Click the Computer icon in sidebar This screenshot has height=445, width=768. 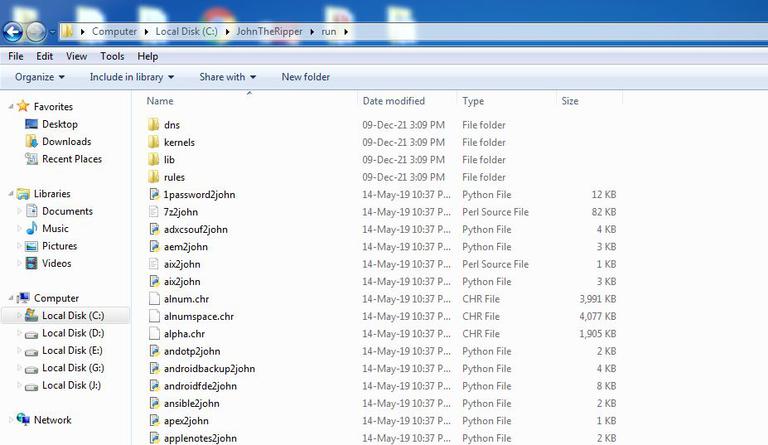pyautogui.click(x=23, y=298)
